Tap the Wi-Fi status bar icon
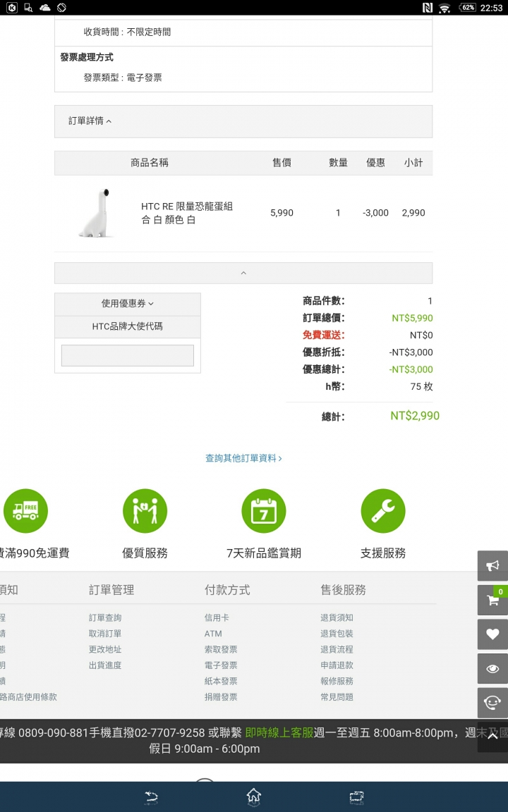Image resolution: width=508 pixels, height=812 pixels. (445, 8)
